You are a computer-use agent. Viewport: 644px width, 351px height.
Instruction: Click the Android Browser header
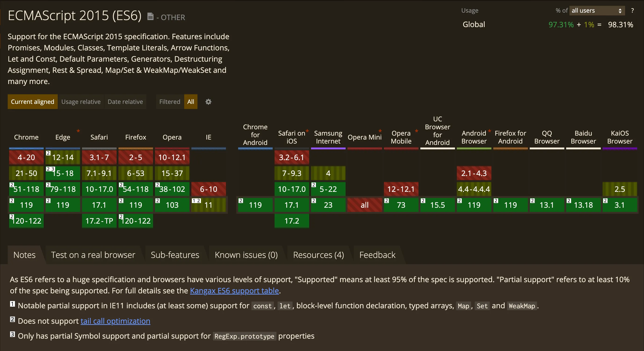pos(474,137)
